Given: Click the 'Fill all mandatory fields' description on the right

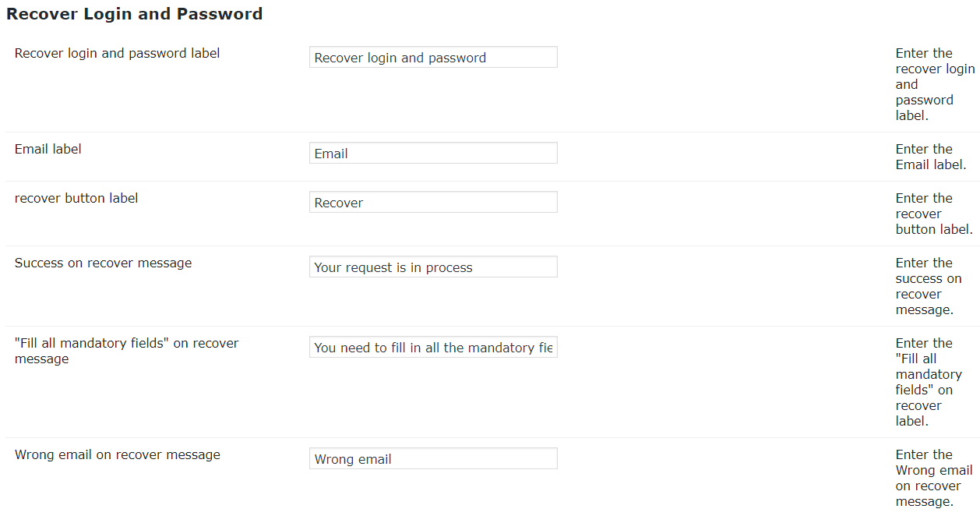Looking at the screenshot, I should point(929,382).
